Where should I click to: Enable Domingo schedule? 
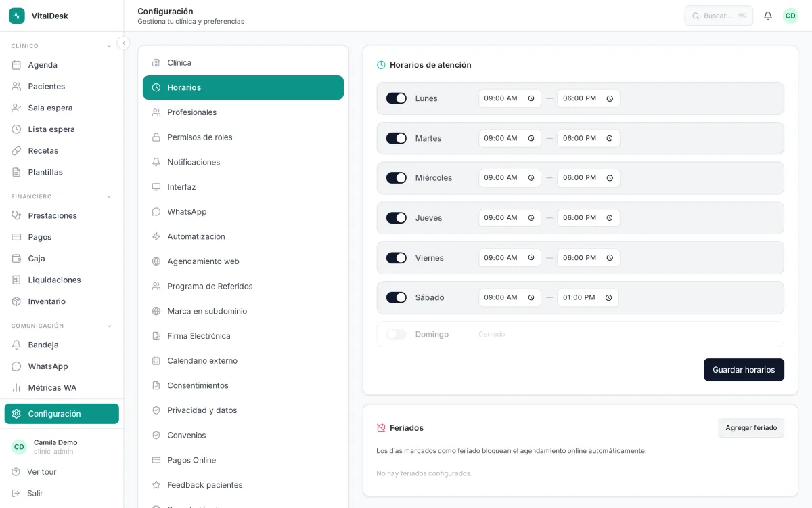(x=397, y=334)
